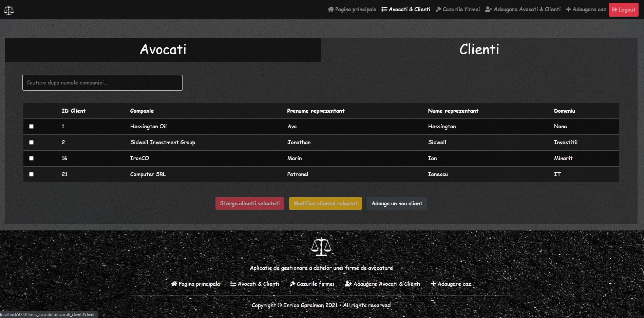Click the list icon beside Avocati & Clienti in navbar
Screen dimensions: 644x318
tap(384, 10)
